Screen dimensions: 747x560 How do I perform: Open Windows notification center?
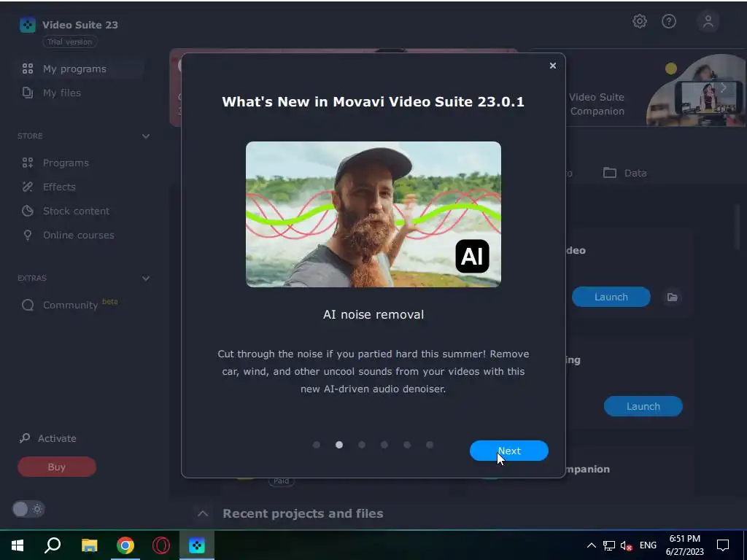click(x=723, y=545)
